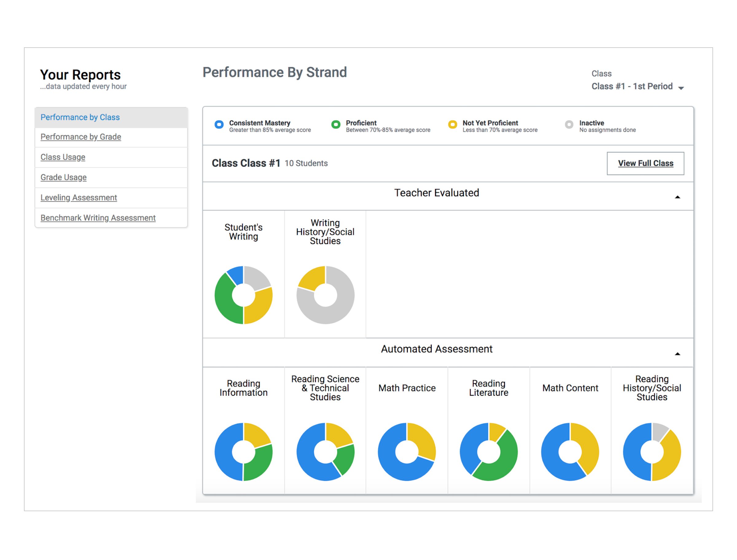Open the Class Usage report
This screenshot has height=560, width=737.
(63, 157)
